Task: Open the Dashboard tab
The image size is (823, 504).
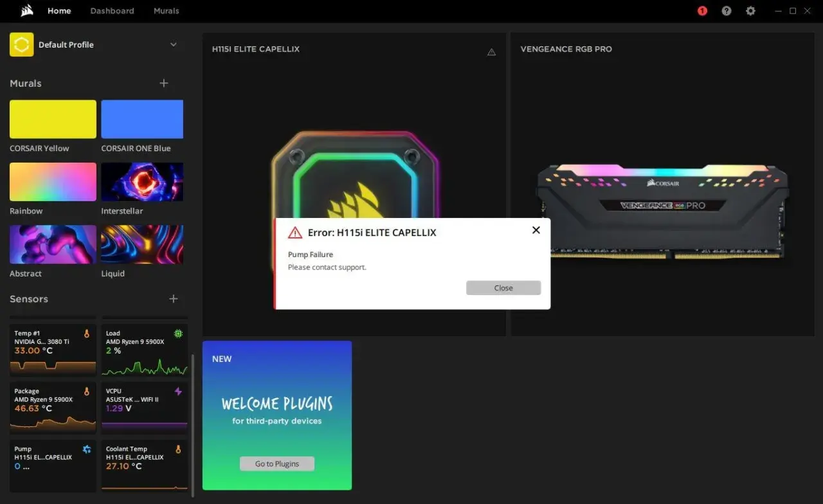Action: pyautogui.click(x=112, y=11)
